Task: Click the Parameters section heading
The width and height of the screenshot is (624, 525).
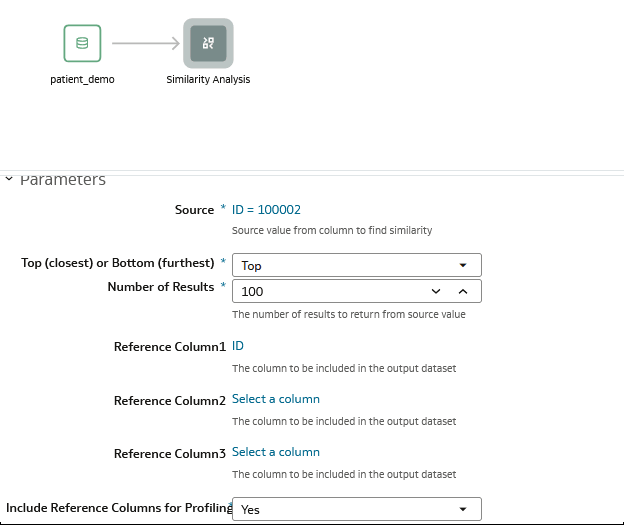Action: pyautogui.click(x=63, y=180)
